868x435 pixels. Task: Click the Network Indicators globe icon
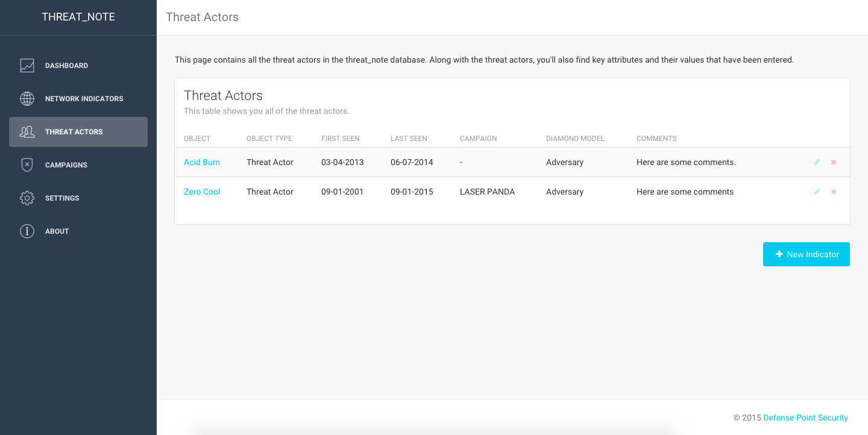[27, 99]
